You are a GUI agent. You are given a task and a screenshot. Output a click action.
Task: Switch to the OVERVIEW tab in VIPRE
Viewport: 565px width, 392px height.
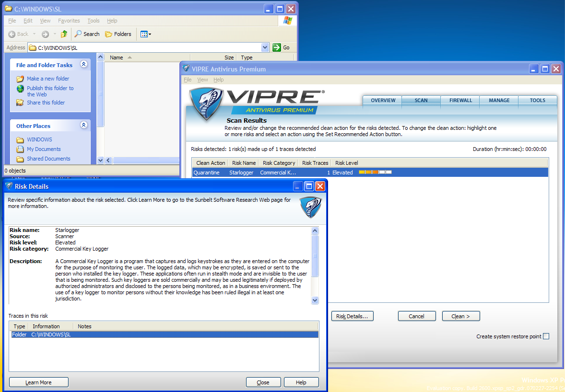383,101
